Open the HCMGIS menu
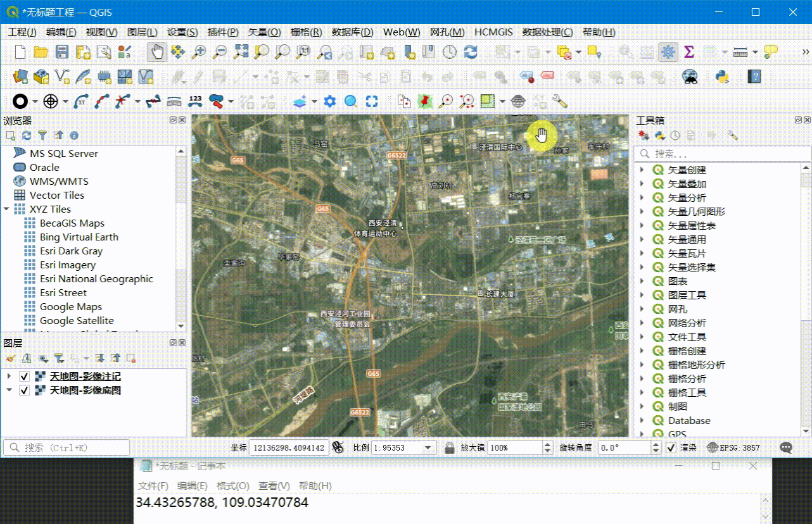 [x=493, y=32]
